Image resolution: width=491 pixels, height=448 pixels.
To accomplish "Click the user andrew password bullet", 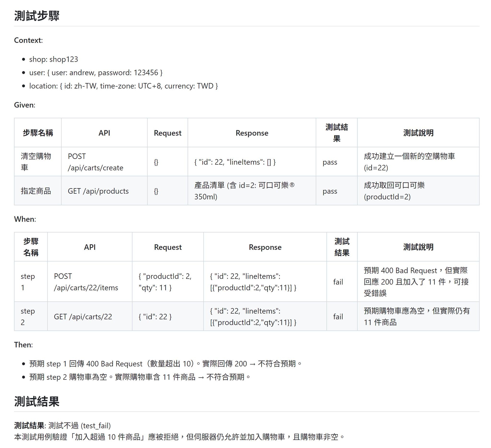I will click(x=96, y=73).
